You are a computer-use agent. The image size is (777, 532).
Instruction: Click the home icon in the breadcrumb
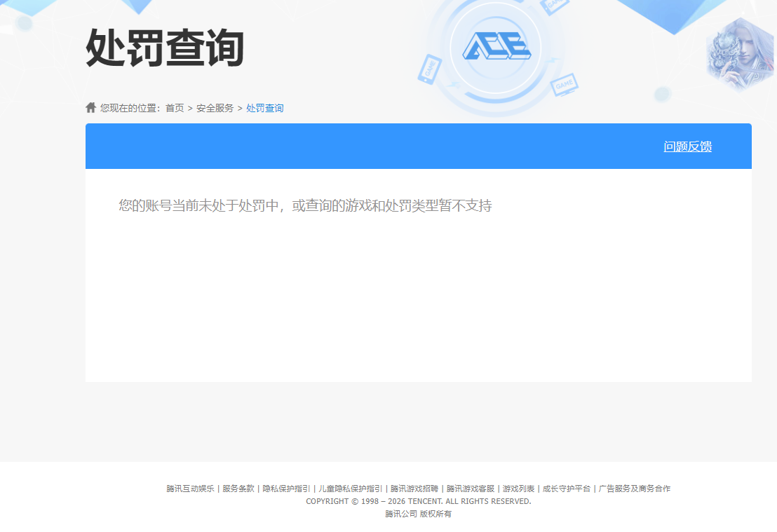(x=90, y=107)
